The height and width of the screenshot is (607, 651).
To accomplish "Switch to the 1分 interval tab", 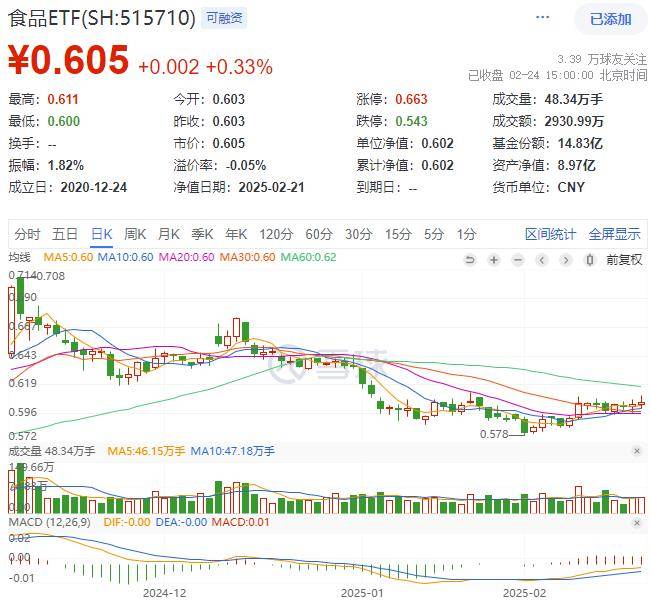I will 466,234.
